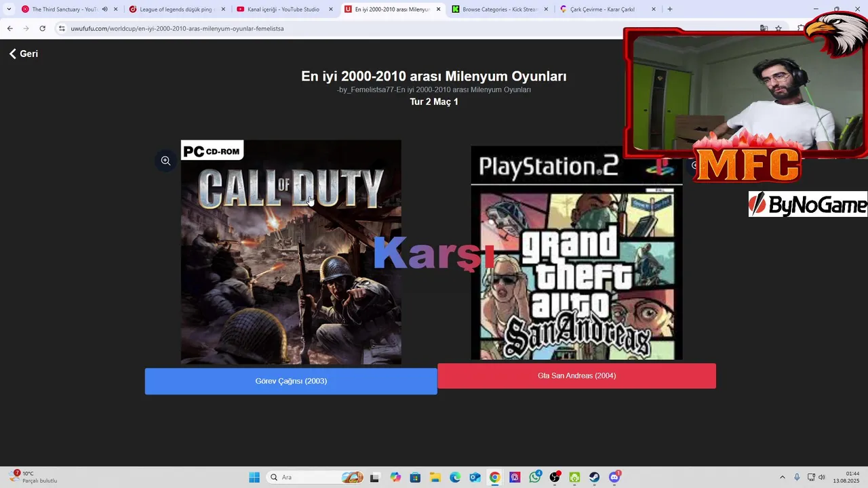Screen dimensions: 868x488
Task: Switch to League of legends düşük ping tab
Action: (176, 9)
